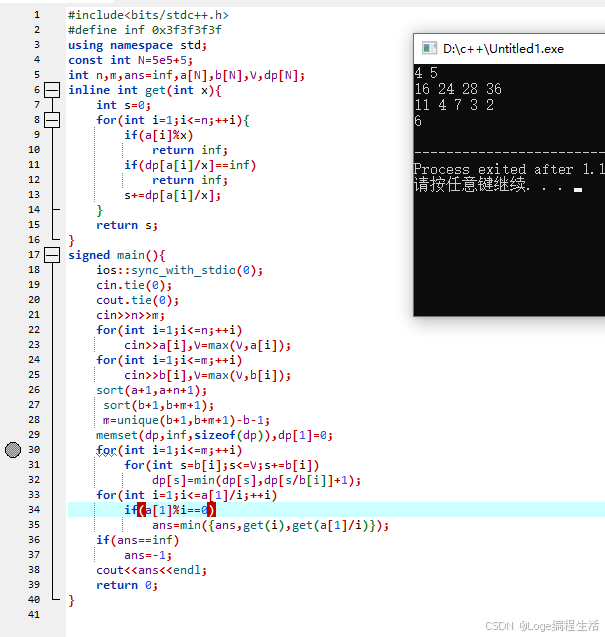This screenshot has height=637, width=605.
Task: Click console line 11 4 7 3 2
Action: (454, 105)
